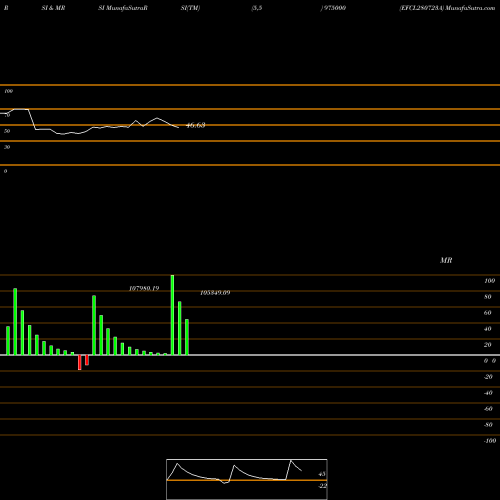The width and height of the screenshot is (500, 500).
Task: Click the 'MR' label above the bar chart
Action: [x=446, y=260]
